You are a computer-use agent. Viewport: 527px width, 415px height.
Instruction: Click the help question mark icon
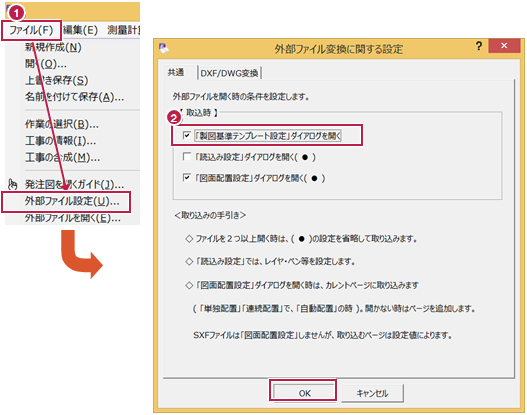point(479,46)
